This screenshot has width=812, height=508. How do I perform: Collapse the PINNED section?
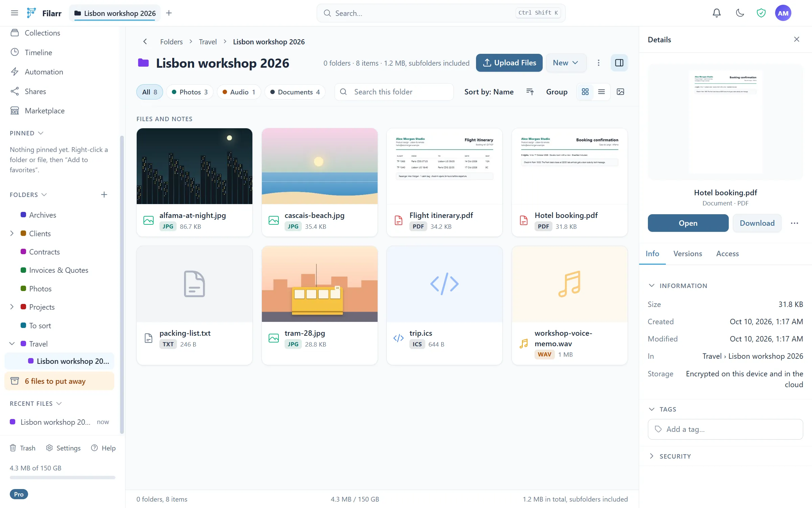click(27, 133)
